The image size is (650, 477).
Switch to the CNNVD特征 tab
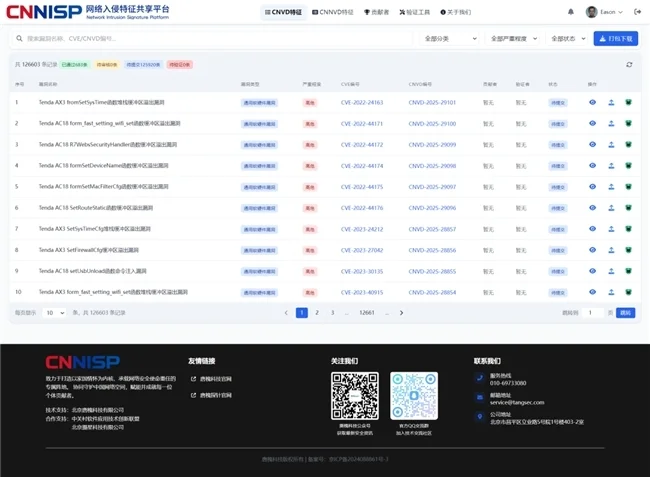(333, 12)
